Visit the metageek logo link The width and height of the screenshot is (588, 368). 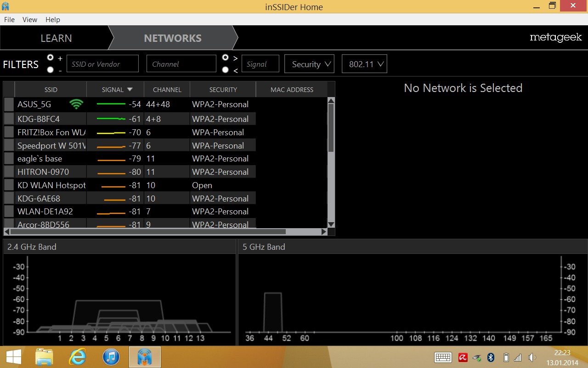pos(556,38)
